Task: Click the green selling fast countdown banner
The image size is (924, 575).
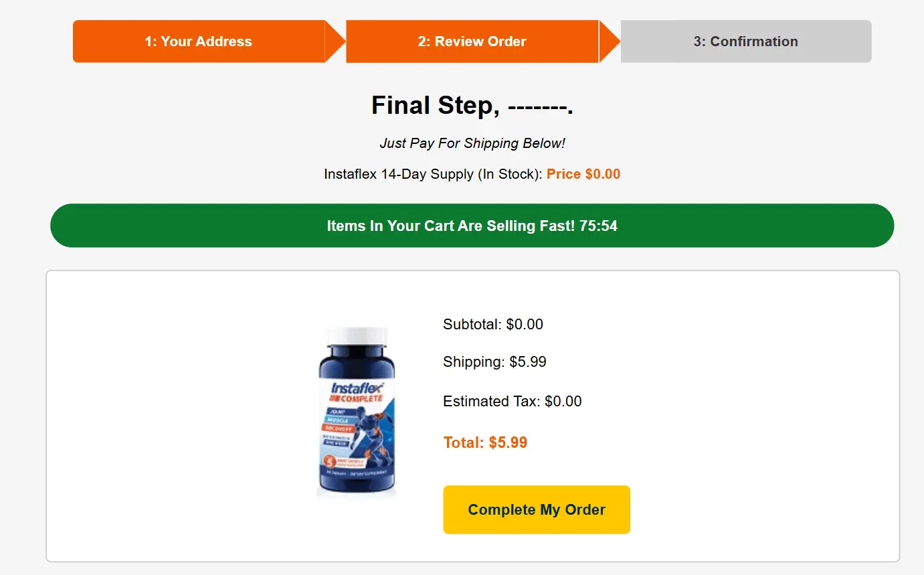Action: tap(472, 226)
